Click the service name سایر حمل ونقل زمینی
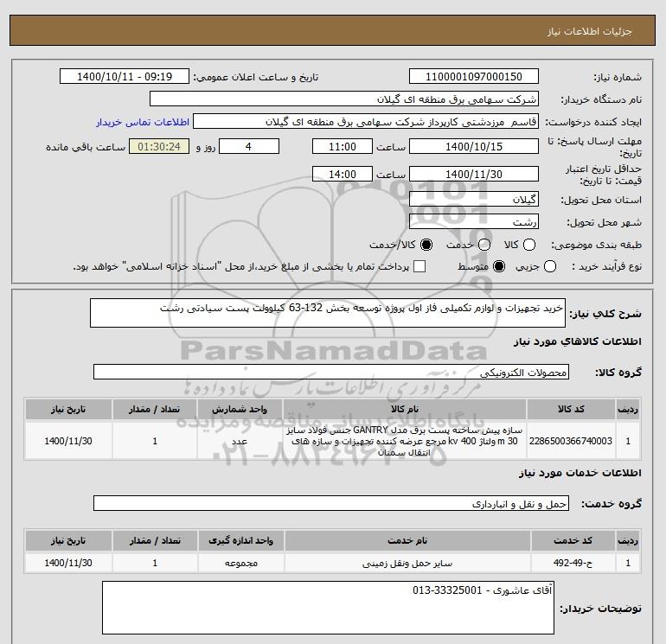 click(x=407, y=563)
